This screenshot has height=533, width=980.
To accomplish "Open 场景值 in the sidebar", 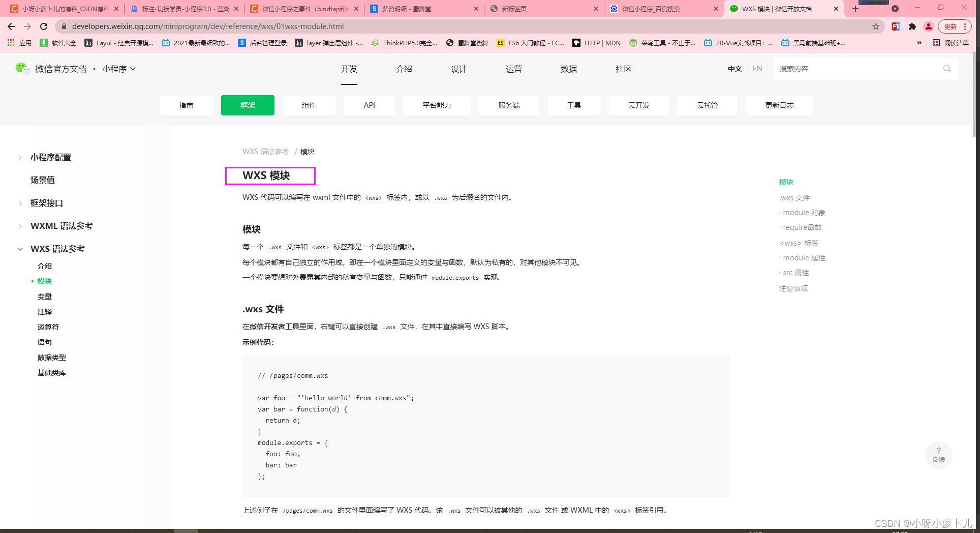I will [43, 180].
